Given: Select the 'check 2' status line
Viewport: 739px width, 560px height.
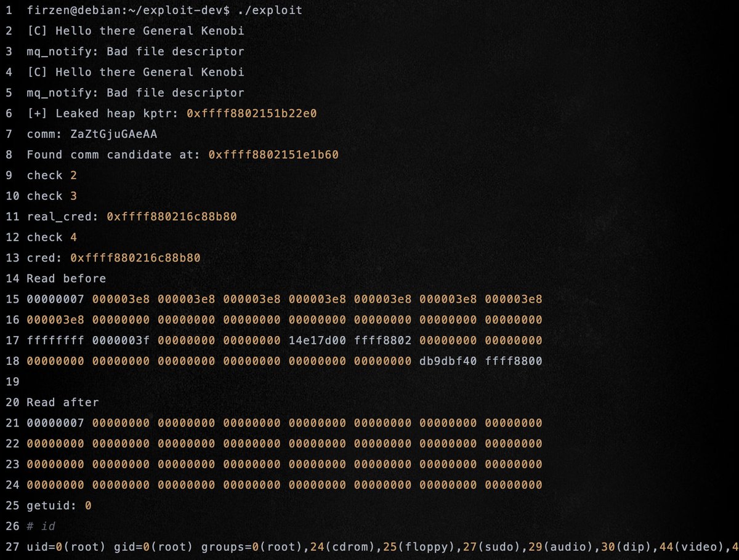Looking at the screenshot, I should 52,175.
